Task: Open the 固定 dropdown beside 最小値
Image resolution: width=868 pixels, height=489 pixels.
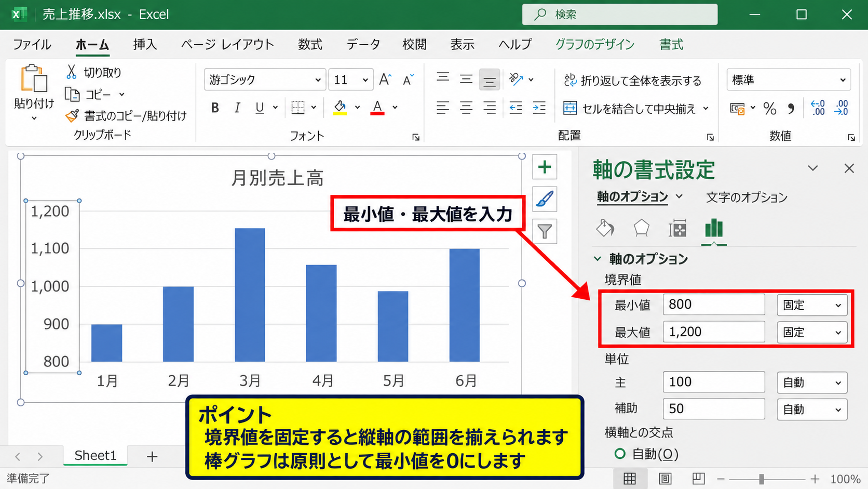Action: [x=812, y=305]
